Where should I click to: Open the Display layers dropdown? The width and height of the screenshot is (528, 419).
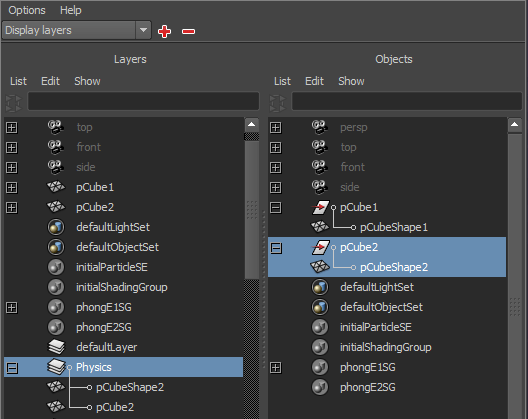[x=76, y=30]
